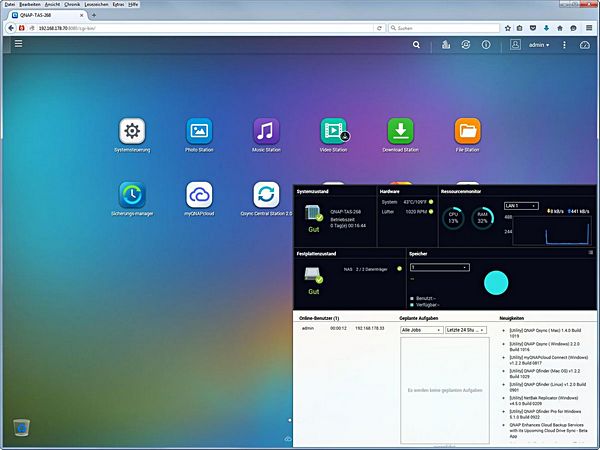The width and height of the screenshot is (600, 450).
Task: Open the QTS hamburger main menu
Action: click(18, 44)
